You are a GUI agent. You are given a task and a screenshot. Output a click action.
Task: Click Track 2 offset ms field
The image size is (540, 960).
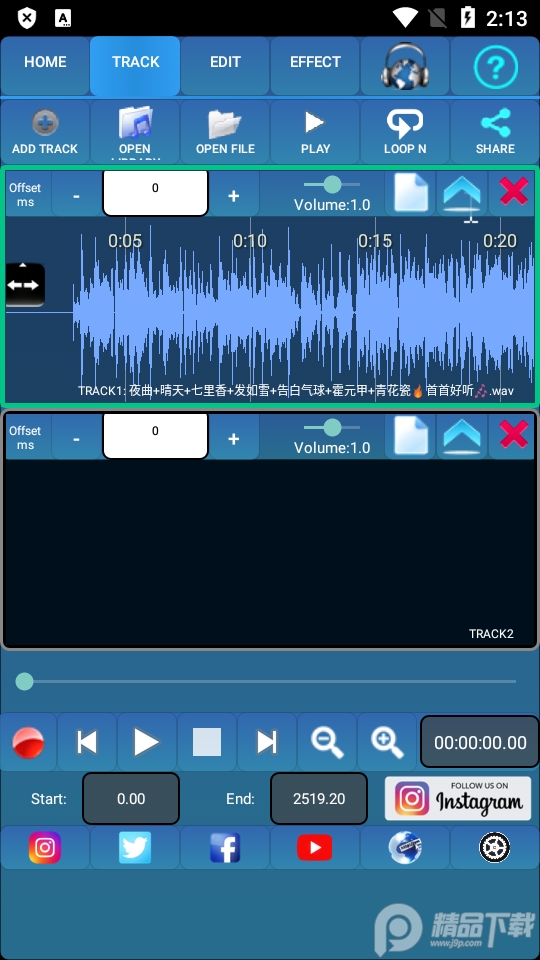[156, 435]
